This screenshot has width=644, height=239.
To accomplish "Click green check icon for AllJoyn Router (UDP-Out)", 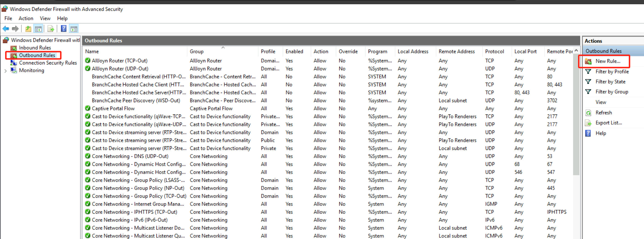I will [88, 68].
